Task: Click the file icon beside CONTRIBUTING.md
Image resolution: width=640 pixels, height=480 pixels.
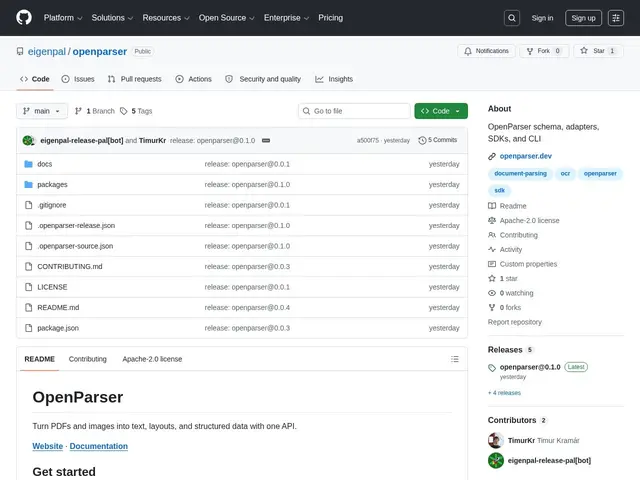Action: 28,267
